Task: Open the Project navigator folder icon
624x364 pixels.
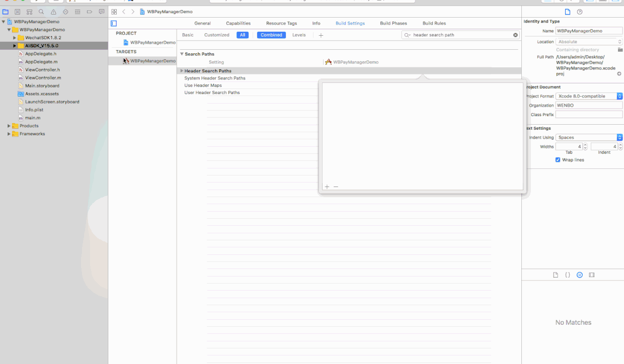Action: pyautogui.click(x=6, y=11)
